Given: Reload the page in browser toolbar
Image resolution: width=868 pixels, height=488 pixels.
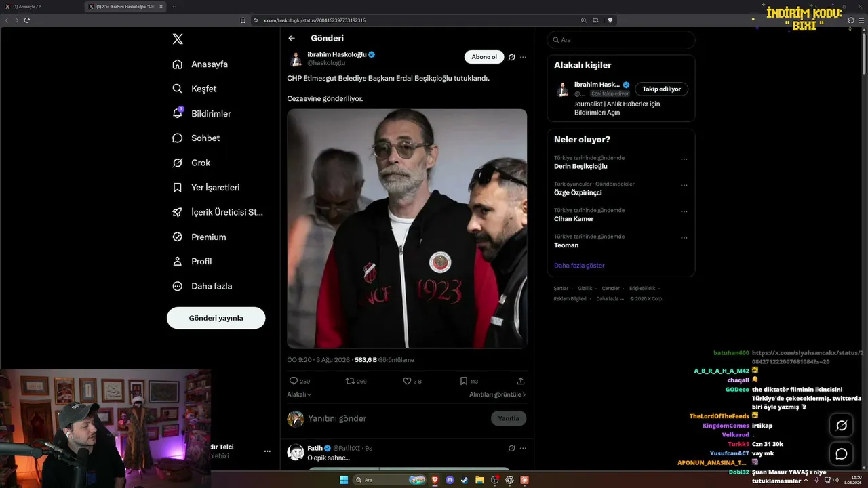Looking at the screenshot, I should (27, 20).
